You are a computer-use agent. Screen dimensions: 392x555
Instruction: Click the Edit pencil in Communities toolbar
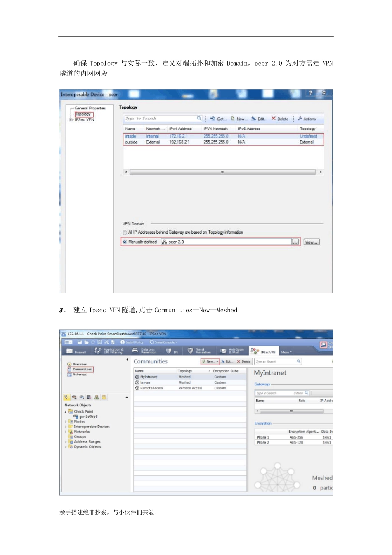pos(223,361)
